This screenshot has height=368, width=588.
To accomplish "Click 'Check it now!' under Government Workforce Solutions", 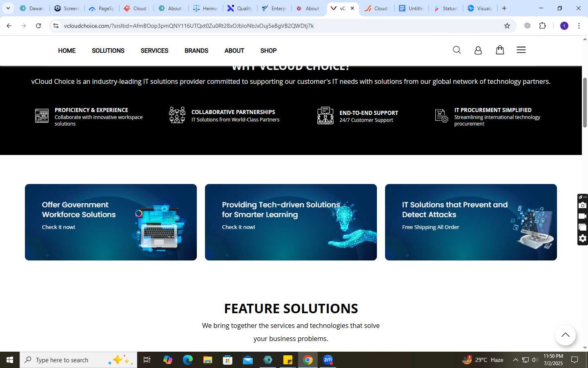I will [58, 227].
